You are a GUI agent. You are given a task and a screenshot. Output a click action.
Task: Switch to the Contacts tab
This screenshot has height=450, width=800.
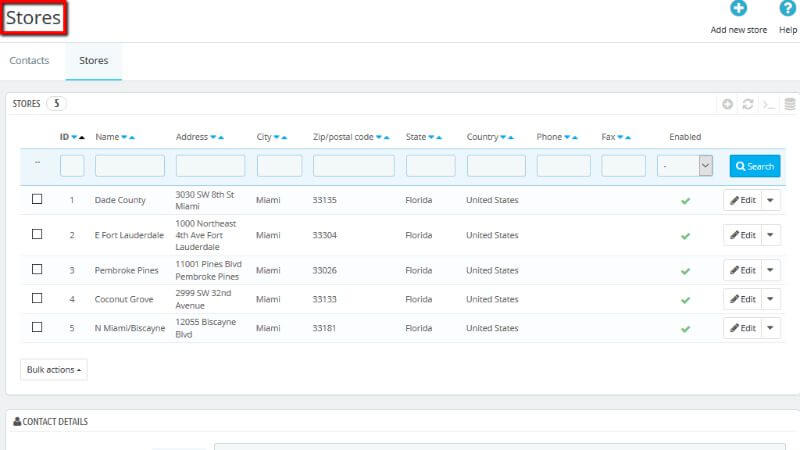(x=29, y=61)
